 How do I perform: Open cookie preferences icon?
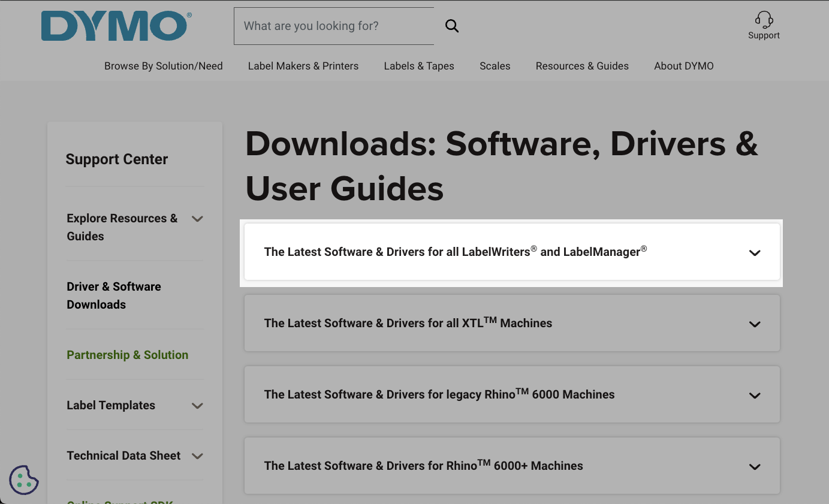click(24, 479)
